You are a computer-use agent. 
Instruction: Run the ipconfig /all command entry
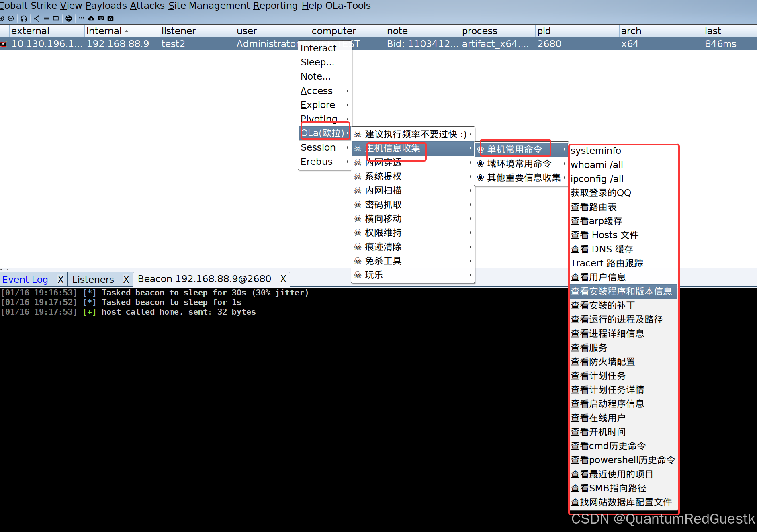tap(623, 179)
